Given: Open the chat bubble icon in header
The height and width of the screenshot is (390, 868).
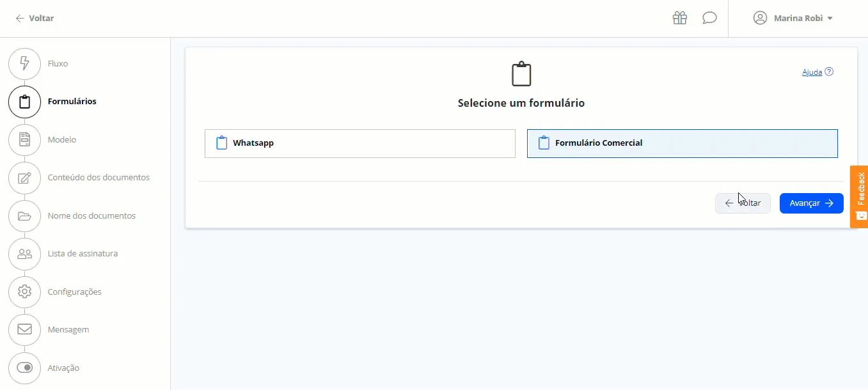Looking at the screenshot, I should coord(709,18).
